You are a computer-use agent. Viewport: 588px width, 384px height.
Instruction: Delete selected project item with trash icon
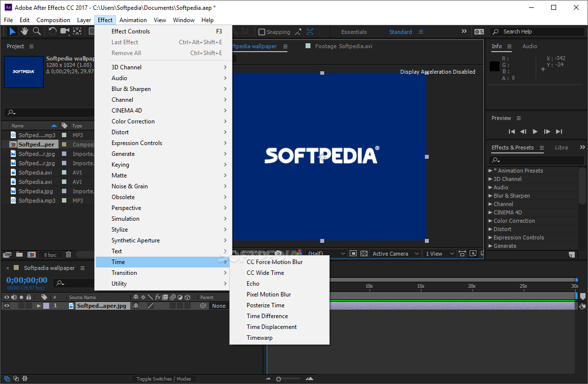(69, 255)
